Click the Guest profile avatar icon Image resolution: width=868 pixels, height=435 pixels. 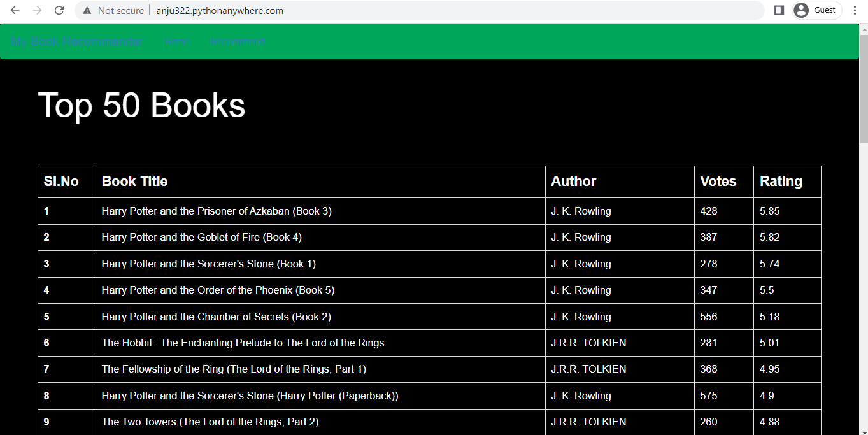pos(800,10)
